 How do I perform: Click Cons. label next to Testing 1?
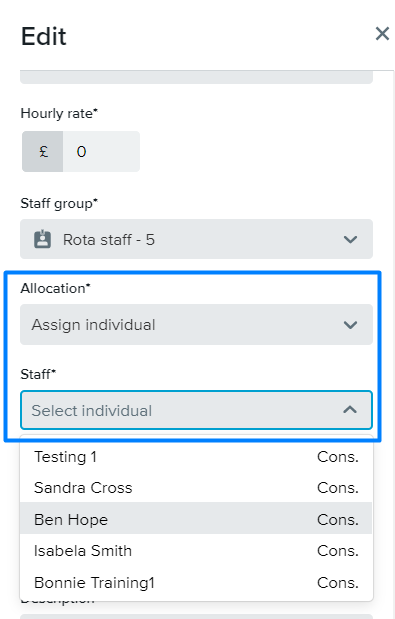(338, 457)
